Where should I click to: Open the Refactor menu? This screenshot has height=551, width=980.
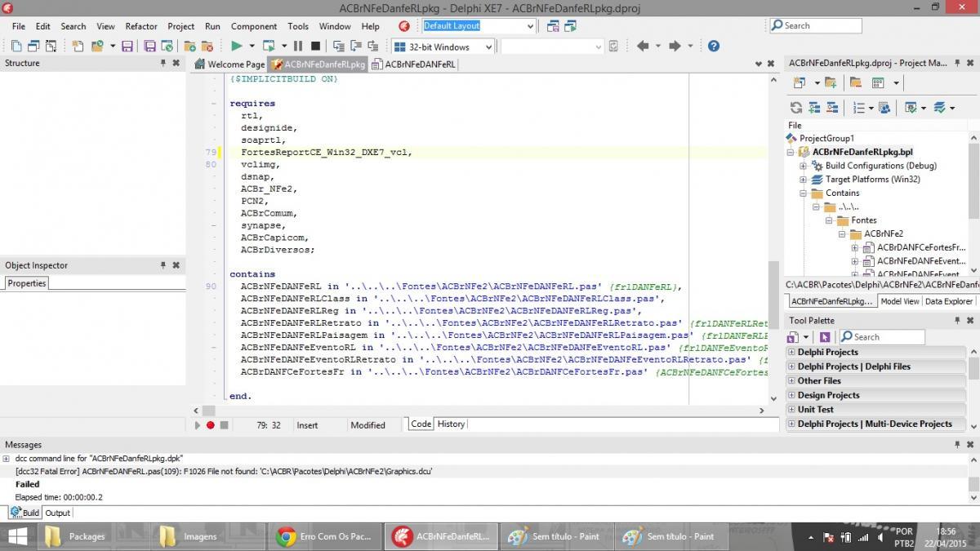(140, 26)
